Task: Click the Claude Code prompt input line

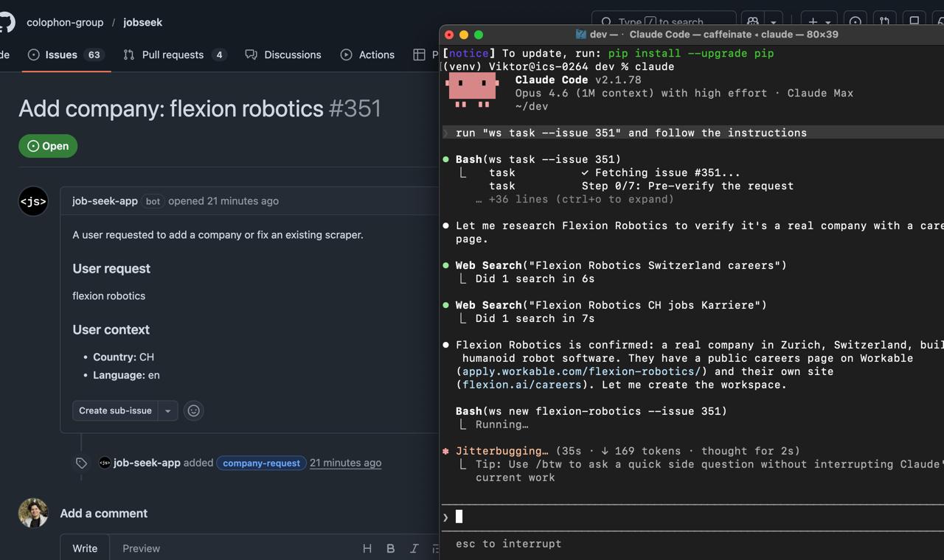Action: click(693, 517)
